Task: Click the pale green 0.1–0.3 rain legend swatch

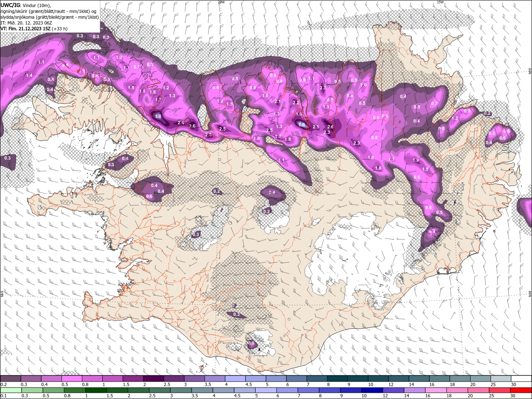Action: (11, 390)
